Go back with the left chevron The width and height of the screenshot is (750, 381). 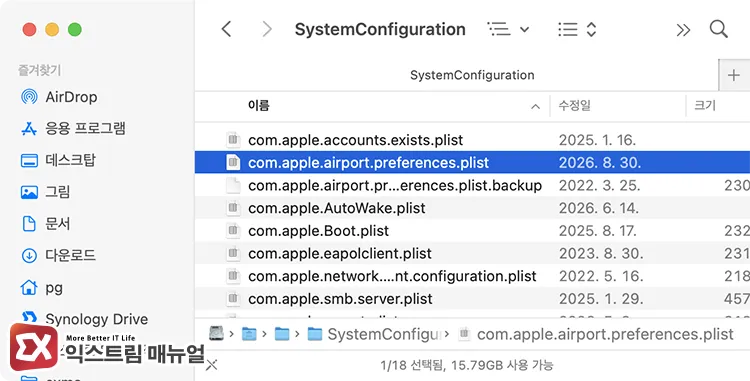point(226,29)
